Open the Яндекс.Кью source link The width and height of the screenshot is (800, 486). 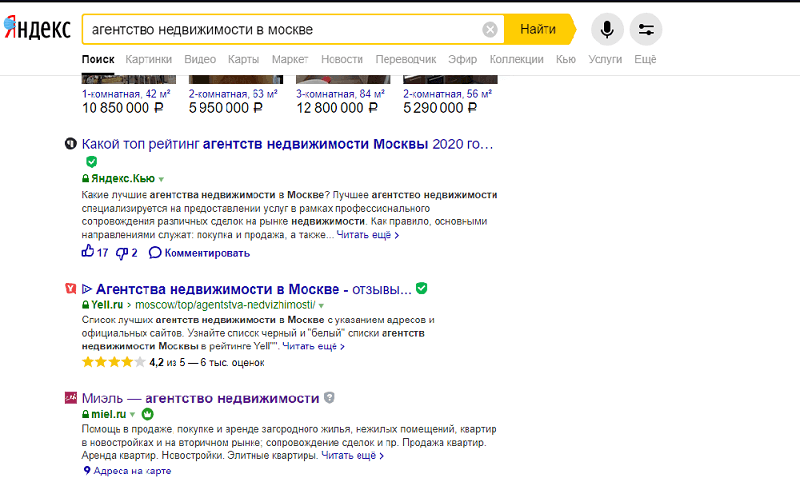[x=122, y=178]
